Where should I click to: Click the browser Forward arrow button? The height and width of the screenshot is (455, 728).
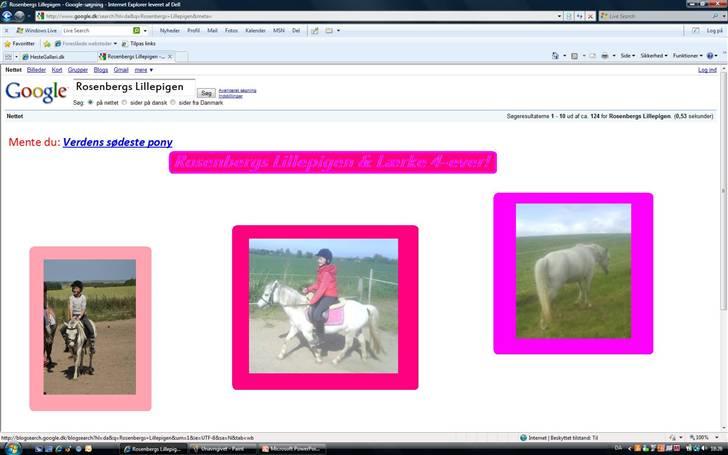19,16
